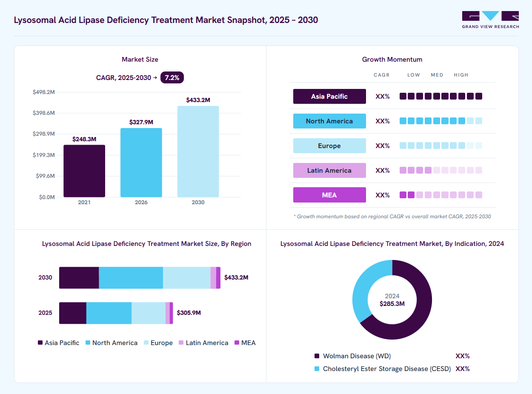Select Europe segment in 2030 stacked bar
This screenshot has width=532, height=394.
187,278
